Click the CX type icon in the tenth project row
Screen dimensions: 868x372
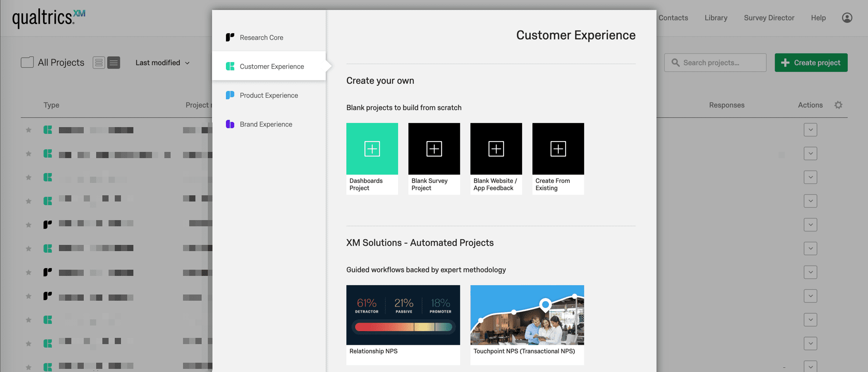[48, 344]
